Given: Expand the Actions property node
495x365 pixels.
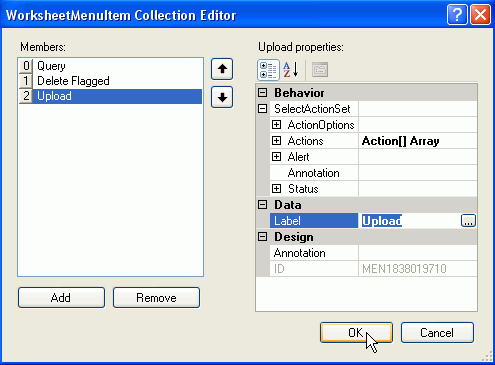Looking at the screenshot, I should click(276, 141).
